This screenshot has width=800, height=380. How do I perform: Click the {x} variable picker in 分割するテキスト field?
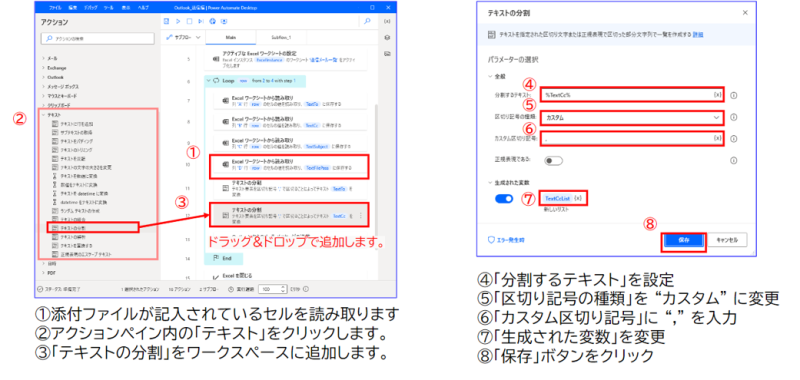tap(717, 95)
